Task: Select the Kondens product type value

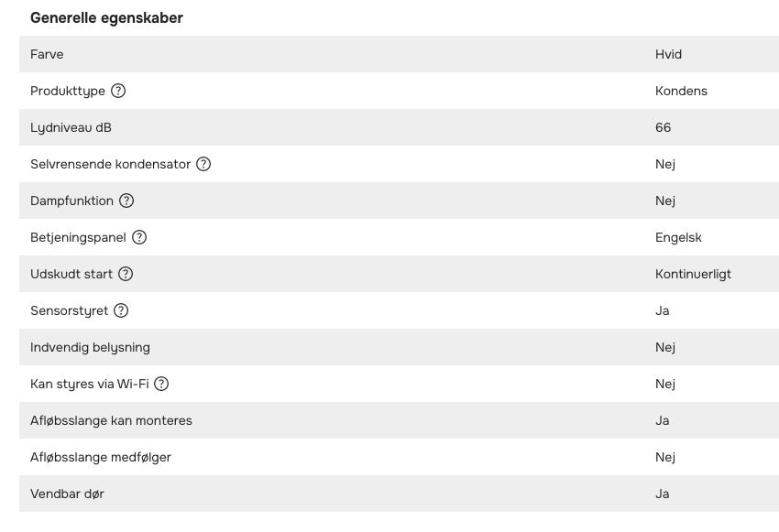Action: coord(681,91)
